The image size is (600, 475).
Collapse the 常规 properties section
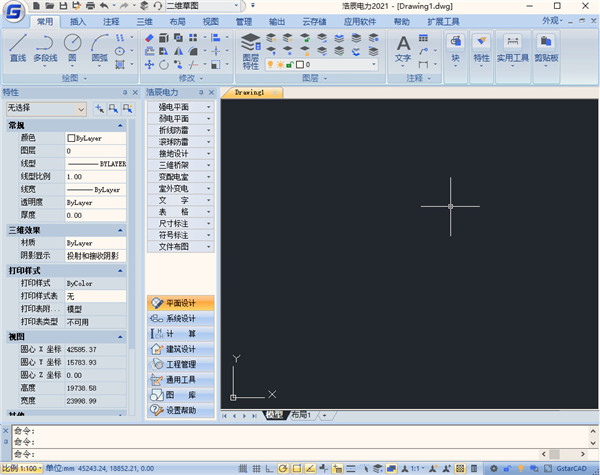120,125
